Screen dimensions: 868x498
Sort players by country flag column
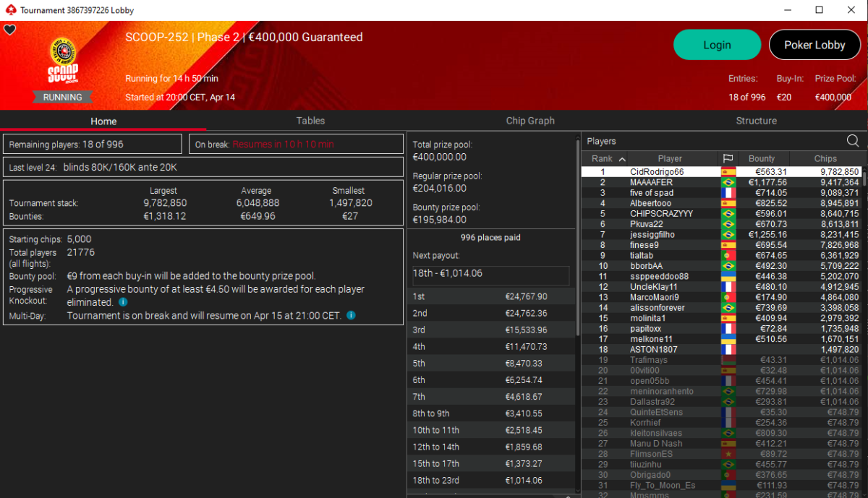728,158
